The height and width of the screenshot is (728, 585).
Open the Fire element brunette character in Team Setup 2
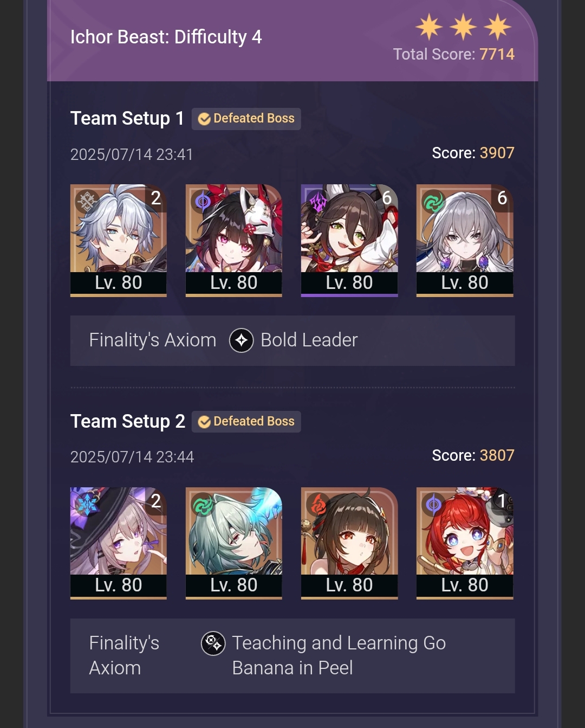(349, 543)
